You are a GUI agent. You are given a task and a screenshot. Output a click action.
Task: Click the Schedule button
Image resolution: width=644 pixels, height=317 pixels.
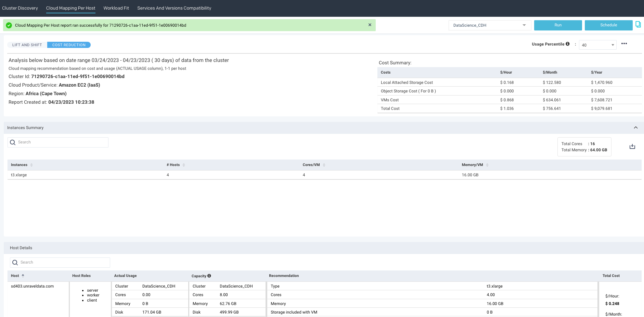(608, 25)
